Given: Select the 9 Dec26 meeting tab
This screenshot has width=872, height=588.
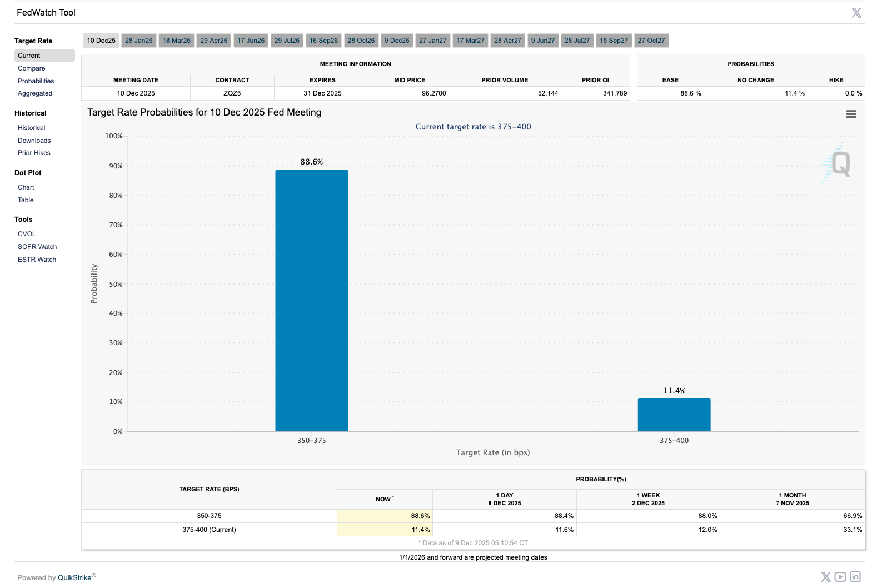Looking at the screenshot, I should click(397, 41).
